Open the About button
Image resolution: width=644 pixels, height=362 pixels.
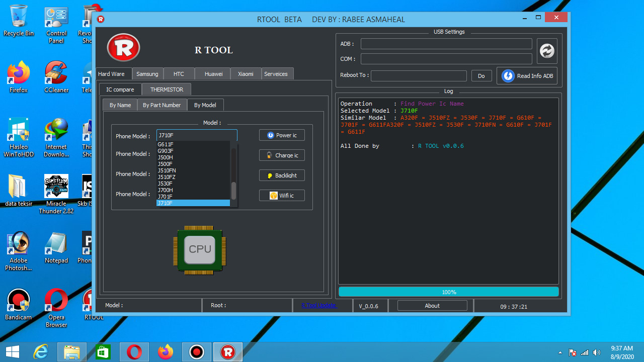pyautogui.click(x=432, y=306)
